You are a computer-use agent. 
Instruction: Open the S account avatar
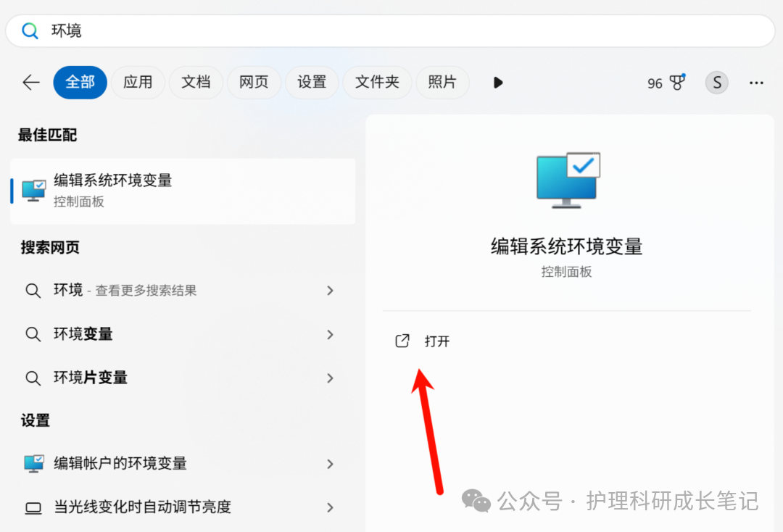716,83
